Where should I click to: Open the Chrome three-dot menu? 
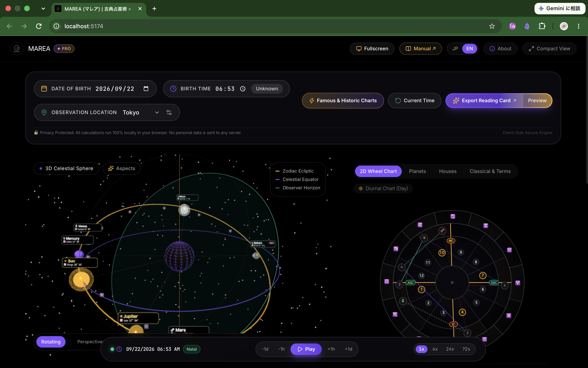(x=579, y=26)
